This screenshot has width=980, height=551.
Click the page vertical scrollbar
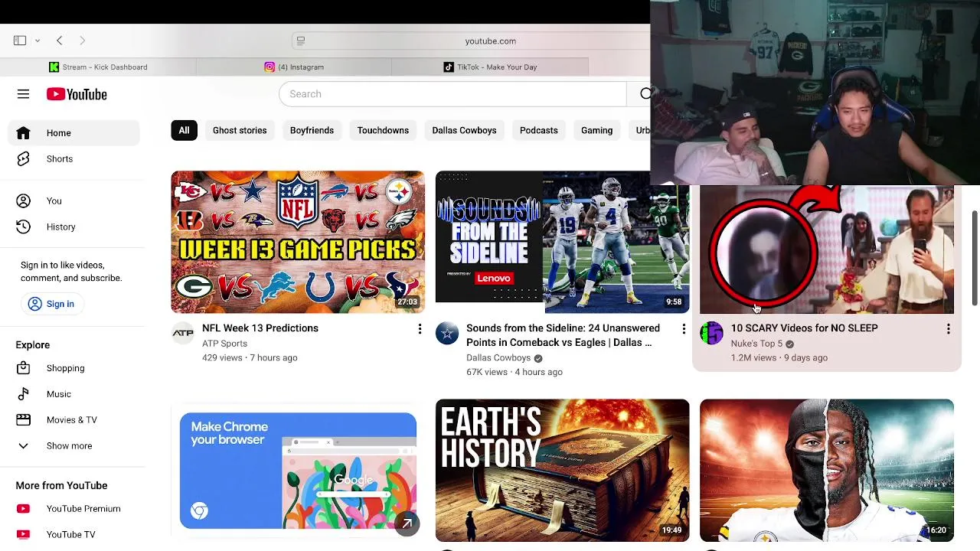975,259
